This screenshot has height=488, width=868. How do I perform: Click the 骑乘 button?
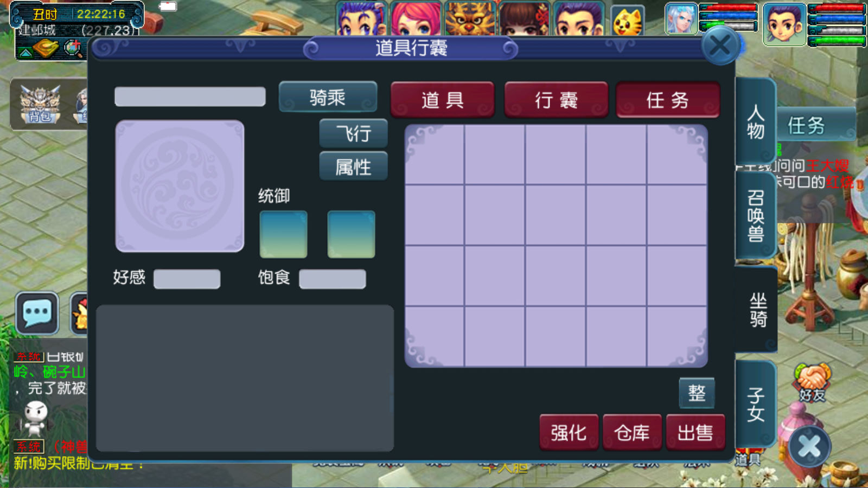pyautogui.click(x=328, y=97)
